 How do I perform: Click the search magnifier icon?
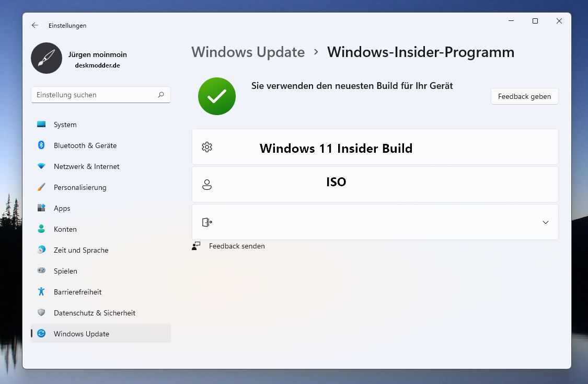(161, 95)
